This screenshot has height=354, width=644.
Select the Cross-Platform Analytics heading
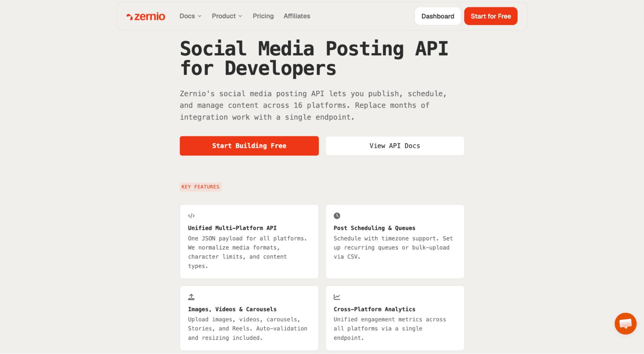[374, 309]
